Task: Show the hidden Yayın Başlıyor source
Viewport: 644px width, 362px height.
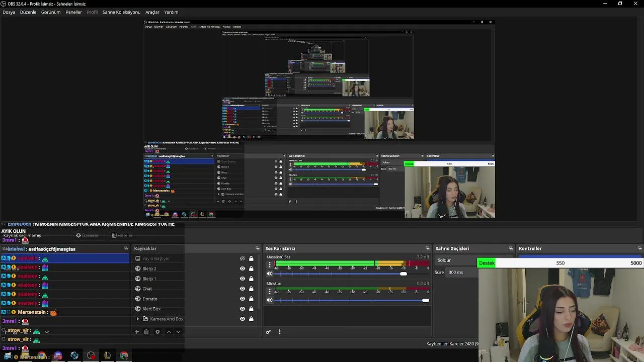Action: click(x=243, y=258)
